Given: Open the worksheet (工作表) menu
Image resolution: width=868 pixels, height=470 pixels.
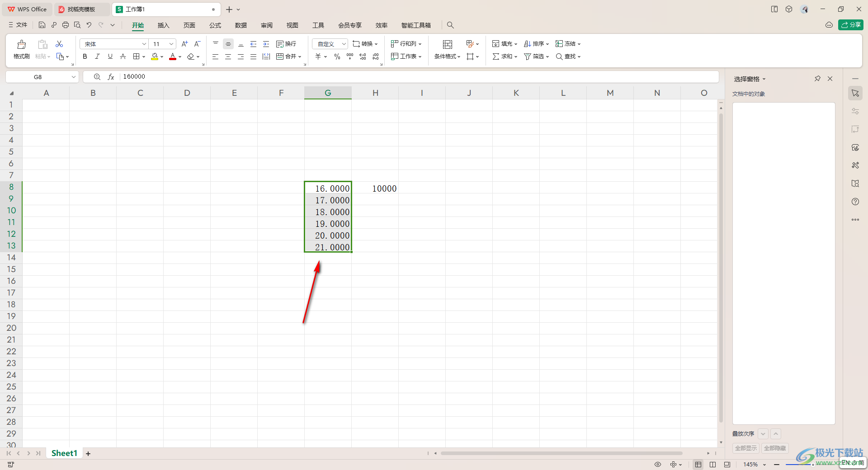Looking at the screenshot, I should click(x=406, y=56).
